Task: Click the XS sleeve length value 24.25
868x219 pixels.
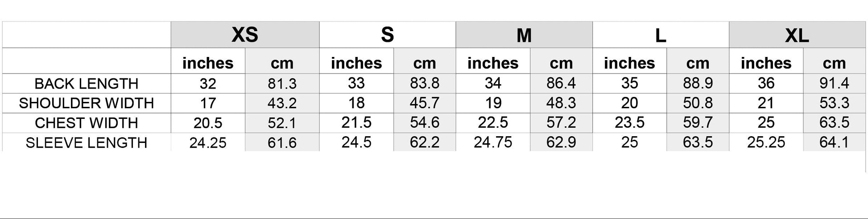Action: (x=208, y=143)
